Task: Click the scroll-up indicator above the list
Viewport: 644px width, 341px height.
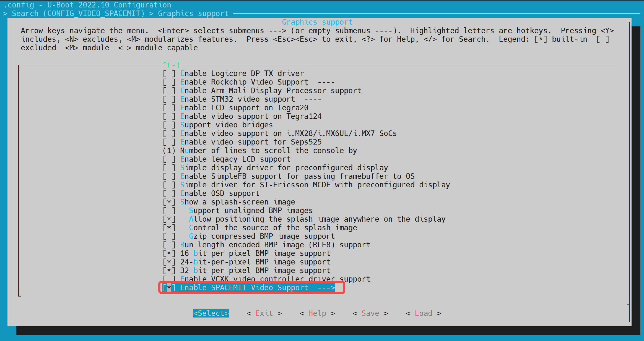Action: 171,65
